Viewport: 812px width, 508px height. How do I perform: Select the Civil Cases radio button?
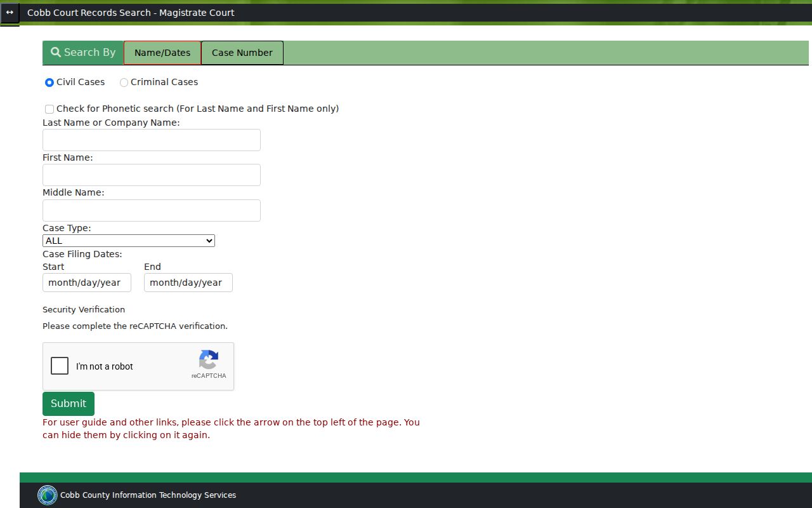(49, 83)
